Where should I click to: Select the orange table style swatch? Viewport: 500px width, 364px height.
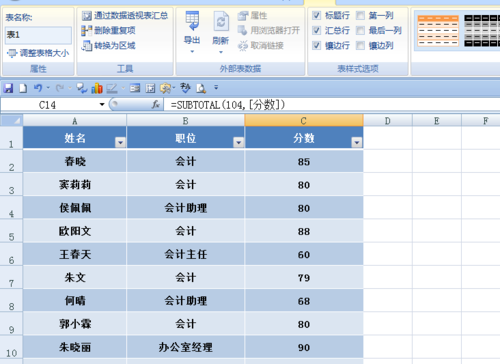click(x=438, y=30)
